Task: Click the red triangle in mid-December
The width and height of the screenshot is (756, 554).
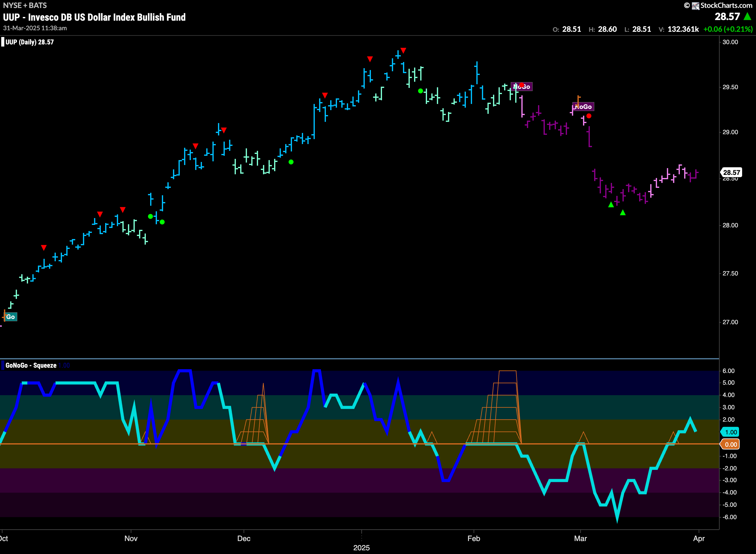Action: 325,95
